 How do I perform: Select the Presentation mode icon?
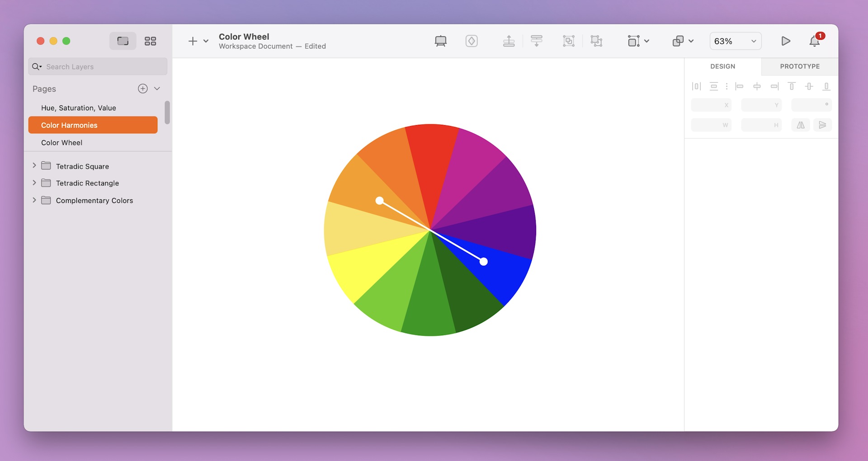[441, 41]
